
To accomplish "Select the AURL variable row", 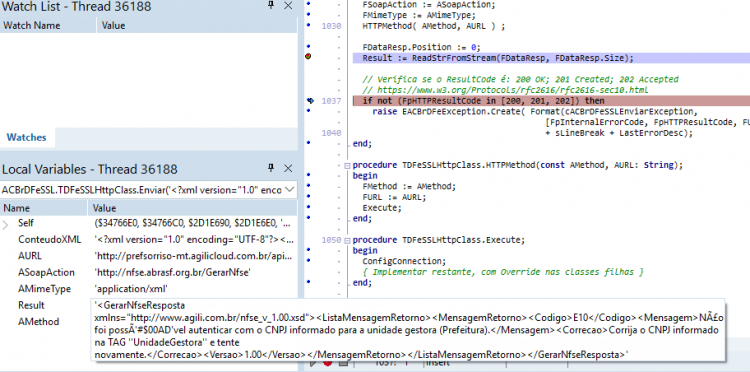I will click(x=148, y=256).
